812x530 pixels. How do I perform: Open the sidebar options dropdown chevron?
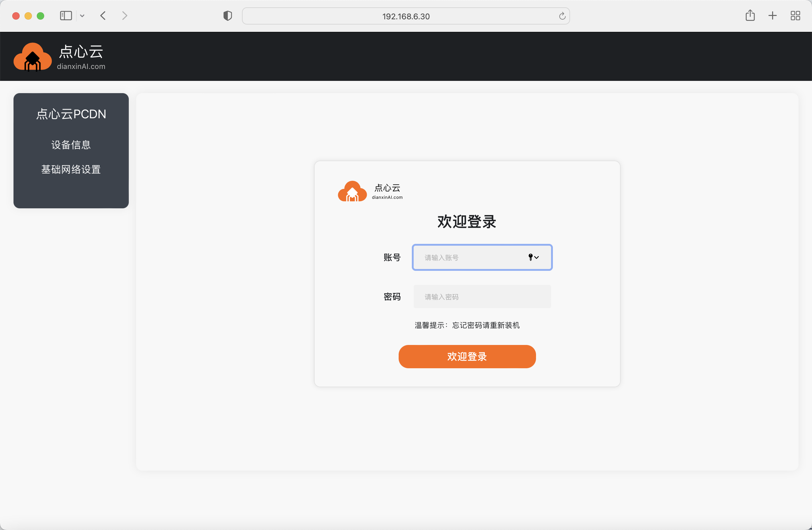82,16
